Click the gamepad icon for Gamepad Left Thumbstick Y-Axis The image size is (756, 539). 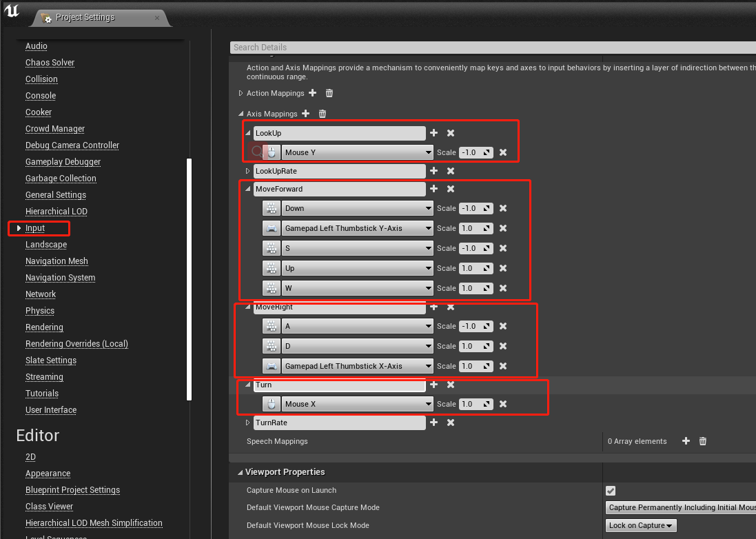click(272, 228)
